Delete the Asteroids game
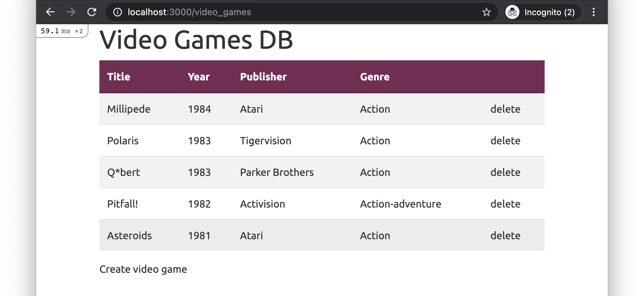This screenshot has height=296, width=644. coord(505,236)
